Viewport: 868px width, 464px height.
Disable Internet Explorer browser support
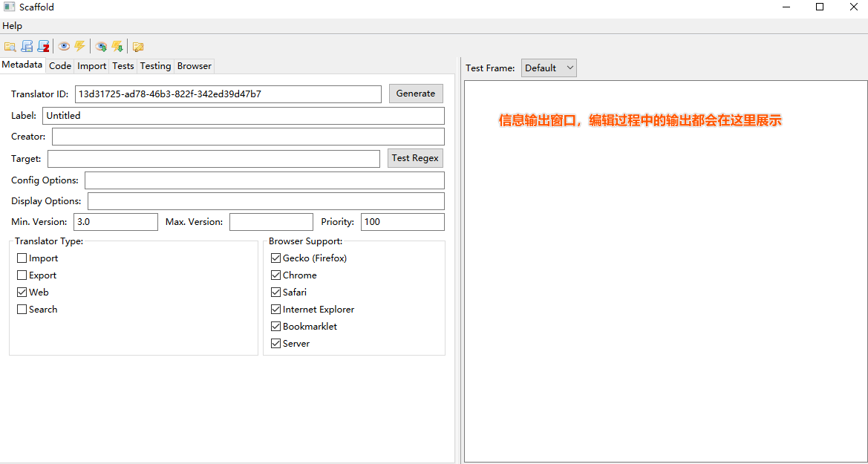click(x=275, y=309)
